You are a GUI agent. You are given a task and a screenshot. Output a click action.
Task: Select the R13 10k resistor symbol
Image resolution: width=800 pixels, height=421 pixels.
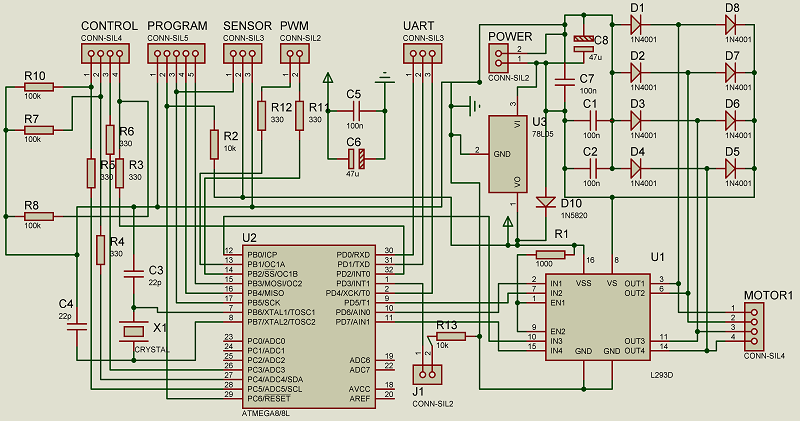(451, 336)
